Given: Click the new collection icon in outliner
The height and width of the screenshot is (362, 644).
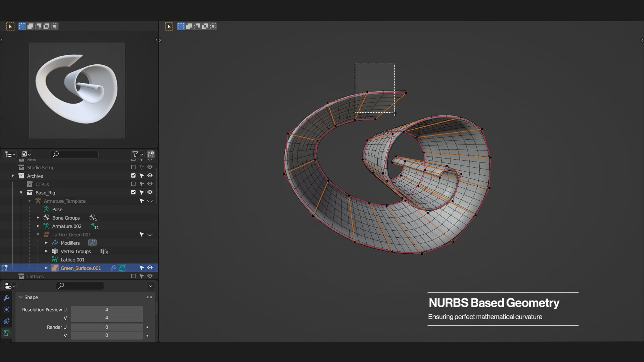Looking at the screenshot, I should (x=151, y=154).
